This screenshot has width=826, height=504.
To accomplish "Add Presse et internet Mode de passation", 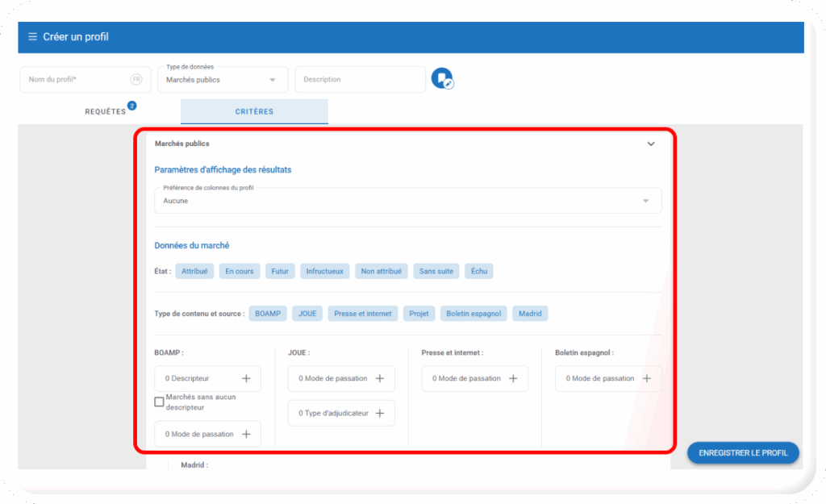I will (x=513, y=378).
